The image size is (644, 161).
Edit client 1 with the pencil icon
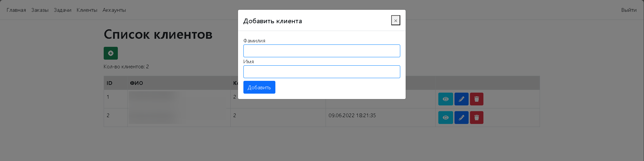461,99
